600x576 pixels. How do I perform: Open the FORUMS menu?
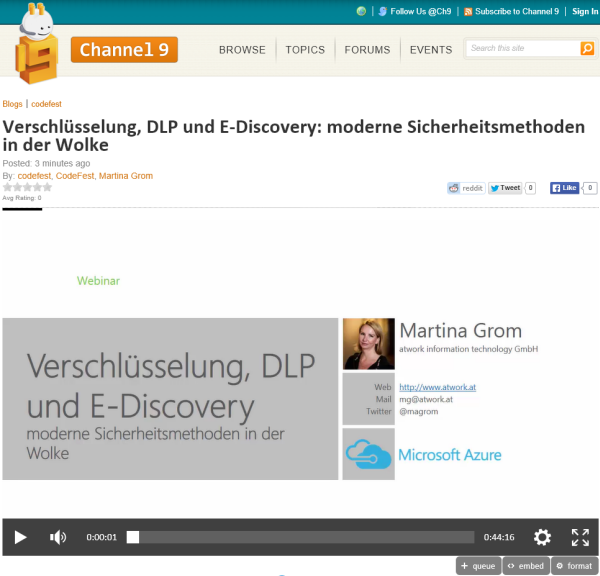[x=367, y=50]
